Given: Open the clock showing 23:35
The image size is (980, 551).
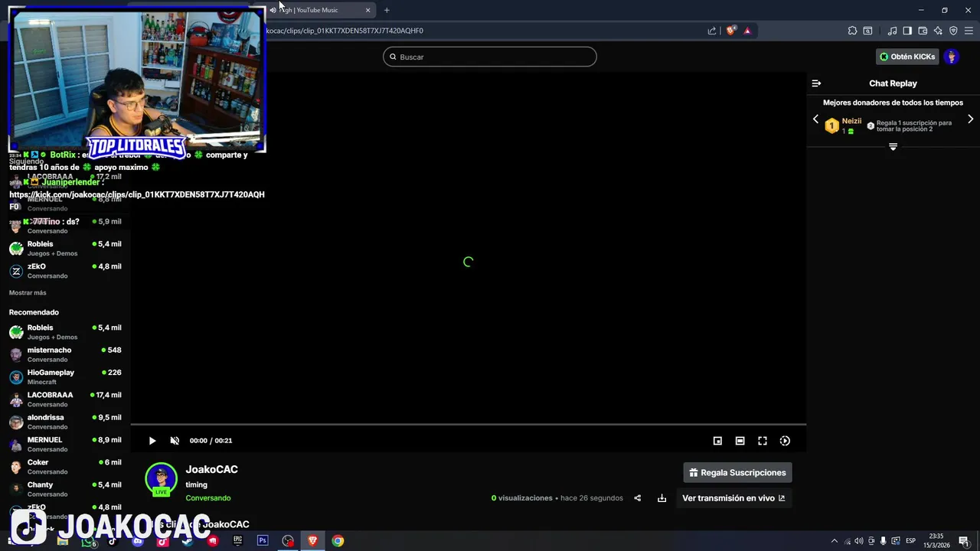Looking at the screenshot, I should tap(936, 540).
